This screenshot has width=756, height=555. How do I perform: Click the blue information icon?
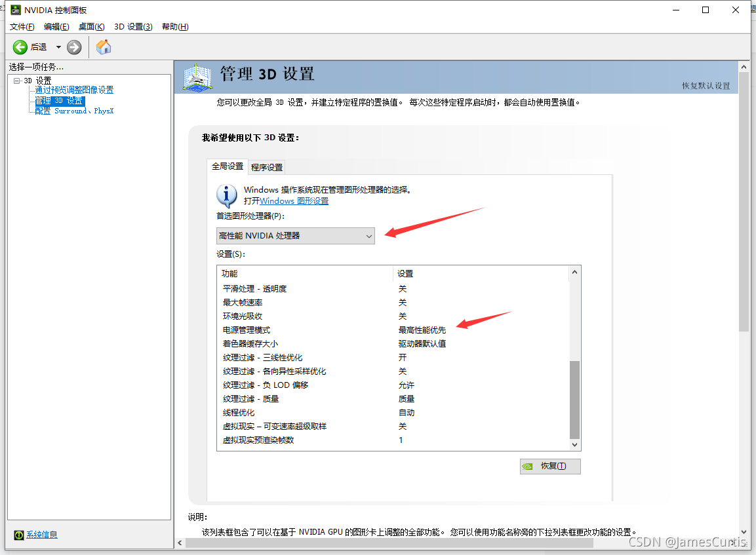point(227,196)
